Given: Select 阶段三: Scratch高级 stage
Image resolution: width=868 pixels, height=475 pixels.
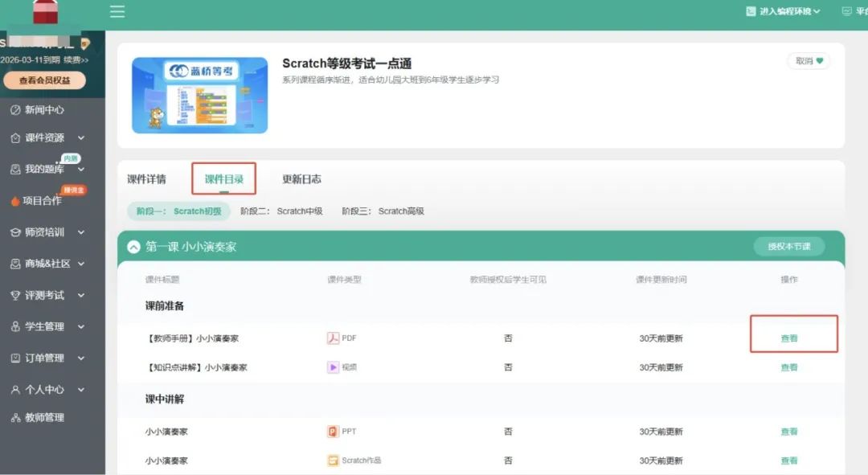Looking at the screenshot, I should tap(383, 211).
